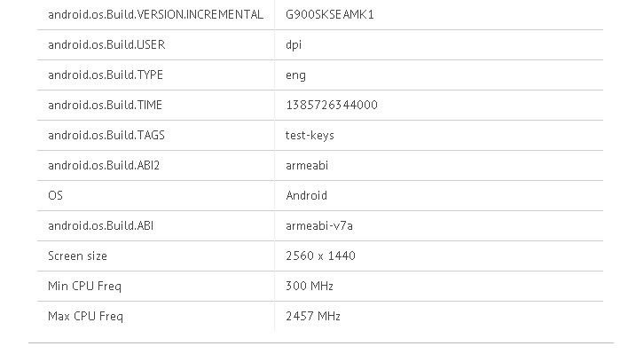Select the G900SKSEAMK1 incremental version value
This screenshot has width=644, height=354.
point(330,15)
